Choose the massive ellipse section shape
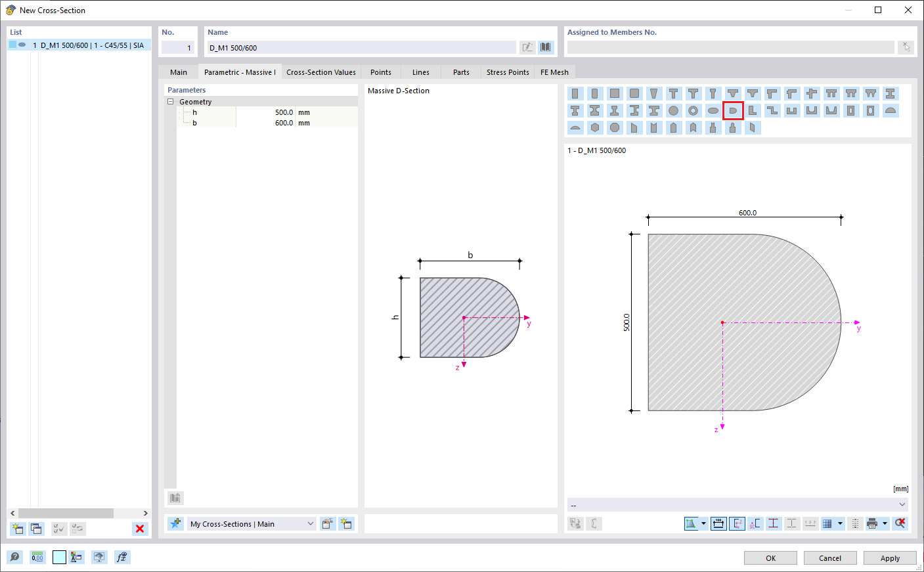 [713, 111]
